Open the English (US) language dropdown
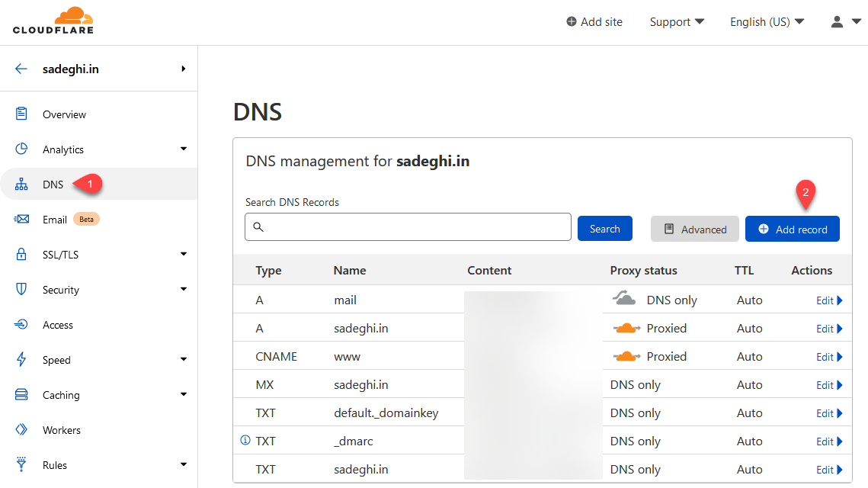868x488 pixels. point(767,21)
